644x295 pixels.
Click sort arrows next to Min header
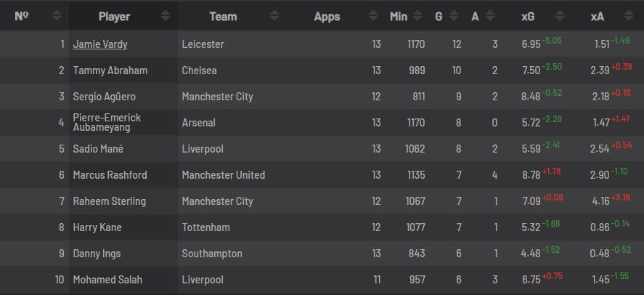point(417,16)
